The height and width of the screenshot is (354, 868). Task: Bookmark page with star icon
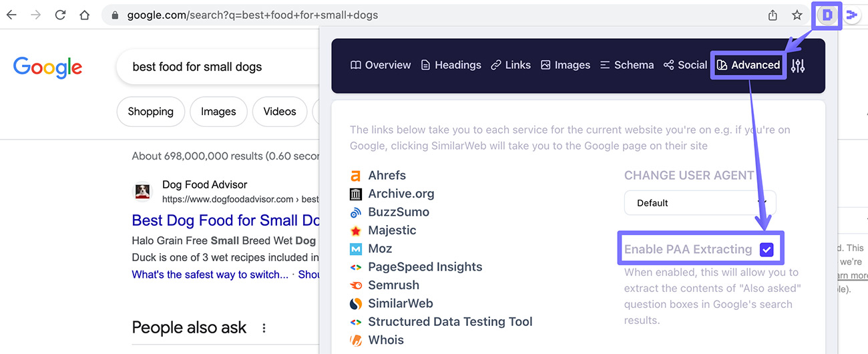click(797, 15)
